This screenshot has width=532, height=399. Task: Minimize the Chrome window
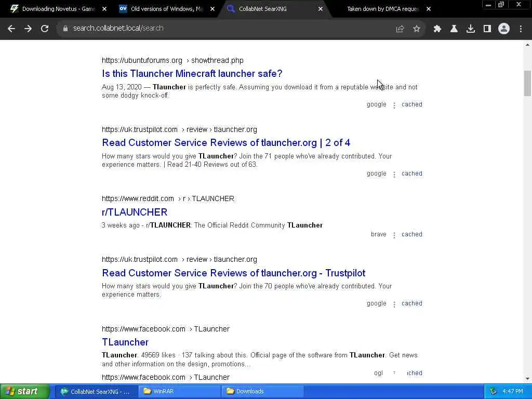pos(488,5)
